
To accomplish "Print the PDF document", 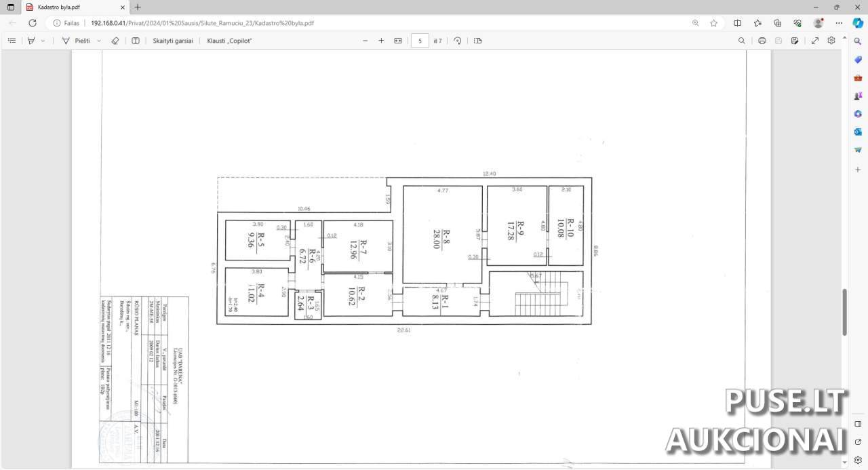I will 762,41.
